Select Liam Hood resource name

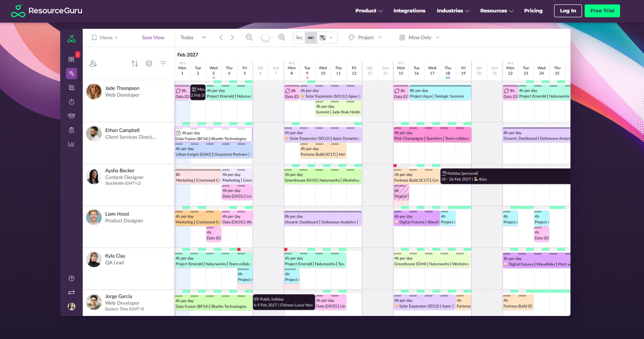click(117, 214)
